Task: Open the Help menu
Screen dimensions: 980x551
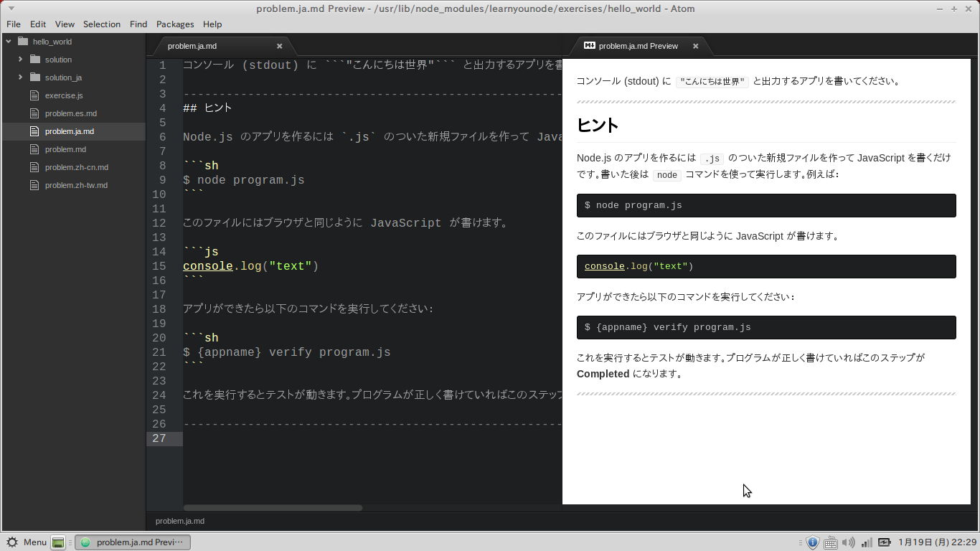Action: click(212, 24)
